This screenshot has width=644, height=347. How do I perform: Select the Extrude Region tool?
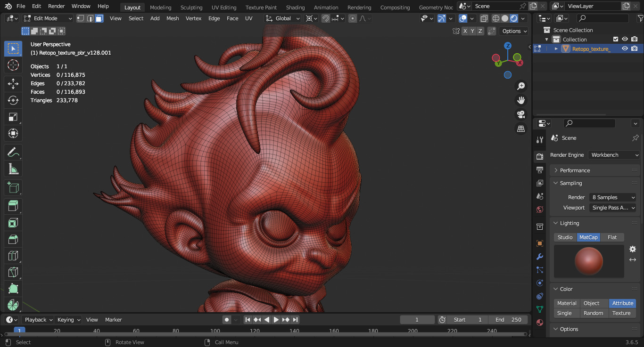tap(13, 206)
